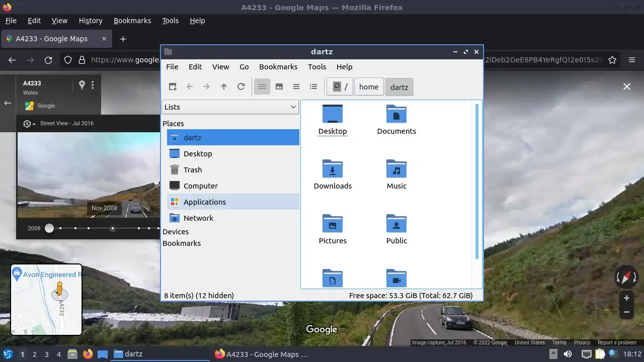Open Report a problem link
Screen dimensions: 644x362
[x=617, y=342]
